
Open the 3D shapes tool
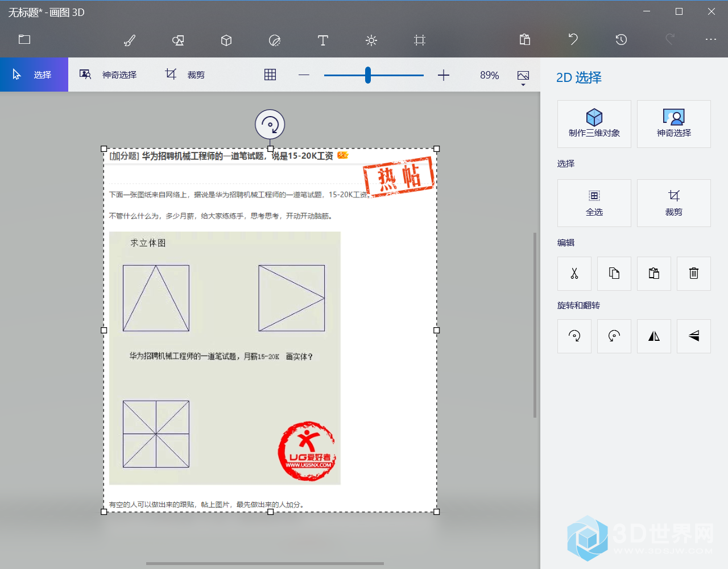(x=226, y=40)
